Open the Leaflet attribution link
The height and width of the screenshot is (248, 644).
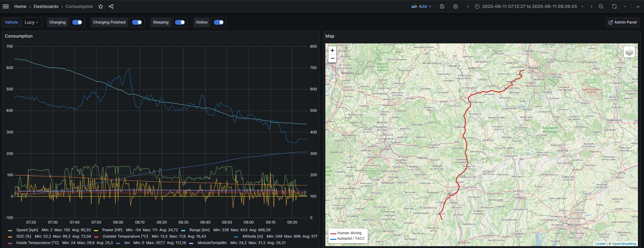point(600,244)
